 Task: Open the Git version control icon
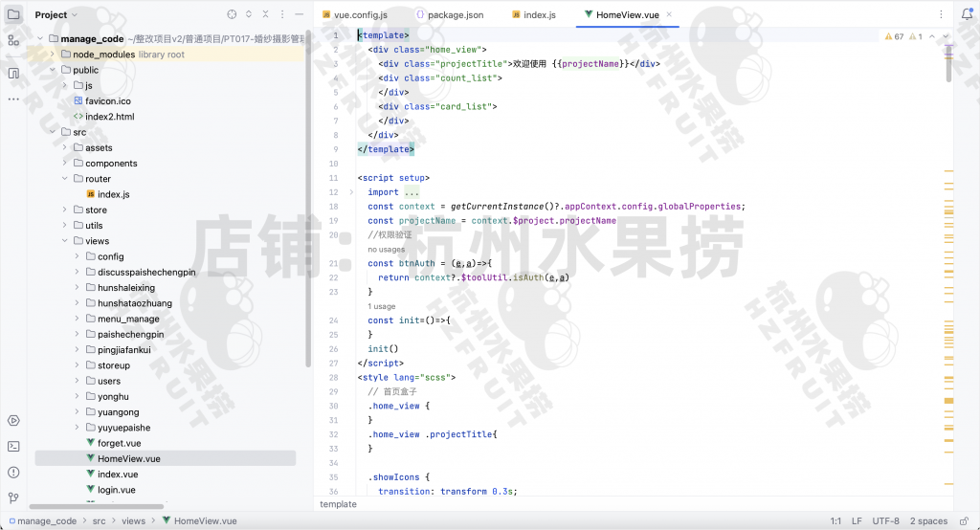coord(13,497)
